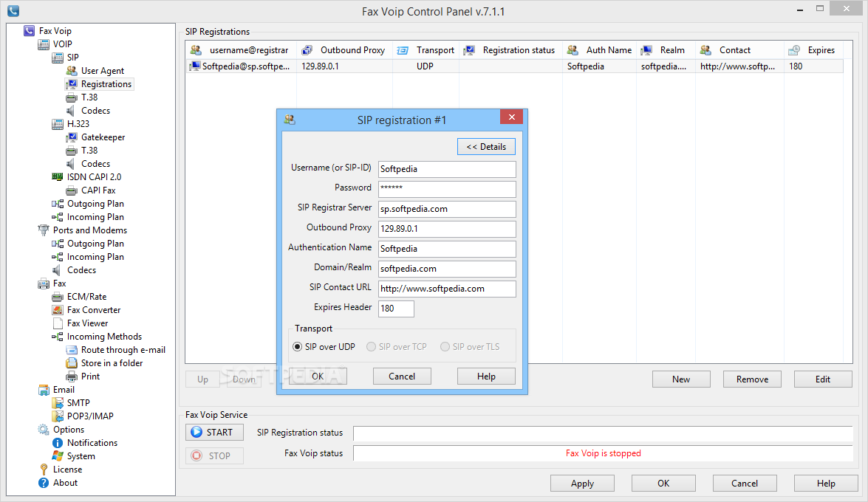Click the ECM/Rate fax icon
The image size is (868, 502).
[57, 296]
